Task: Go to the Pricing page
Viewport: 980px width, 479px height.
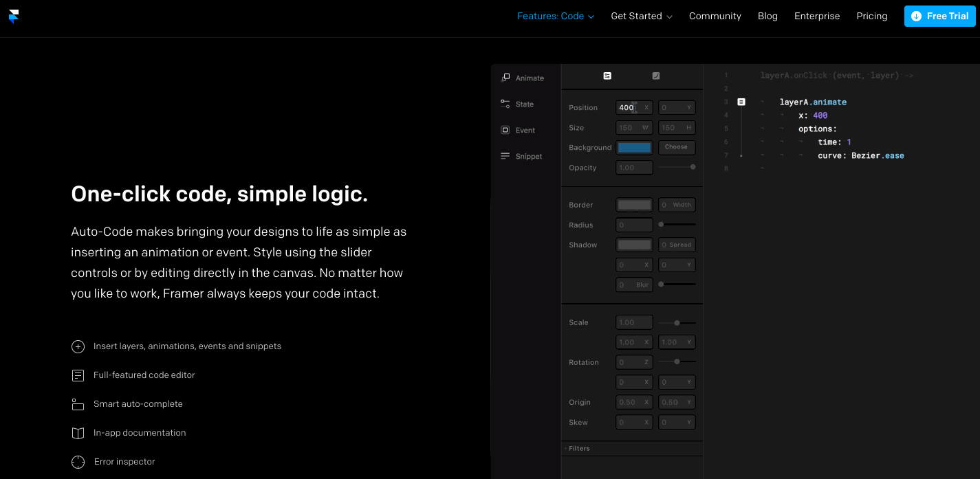Action: tap(871, 16)
